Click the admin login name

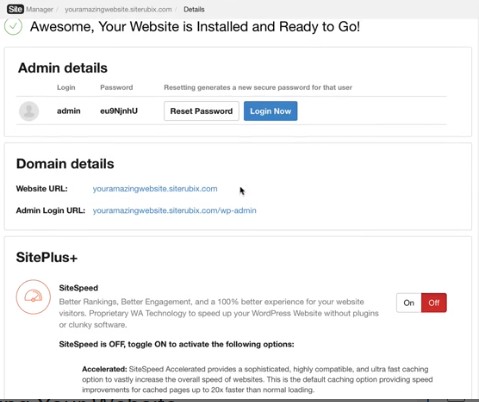click(x=68, y=111)
